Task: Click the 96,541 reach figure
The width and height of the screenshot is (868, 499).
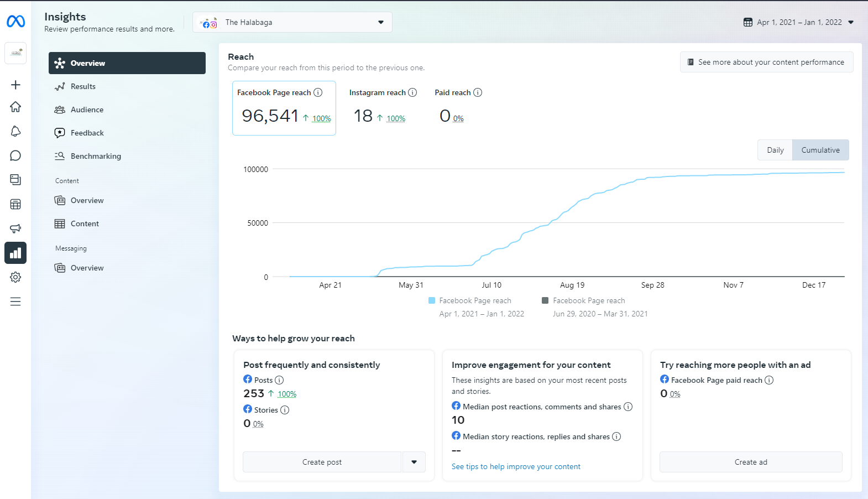Action: click(270, 116)
